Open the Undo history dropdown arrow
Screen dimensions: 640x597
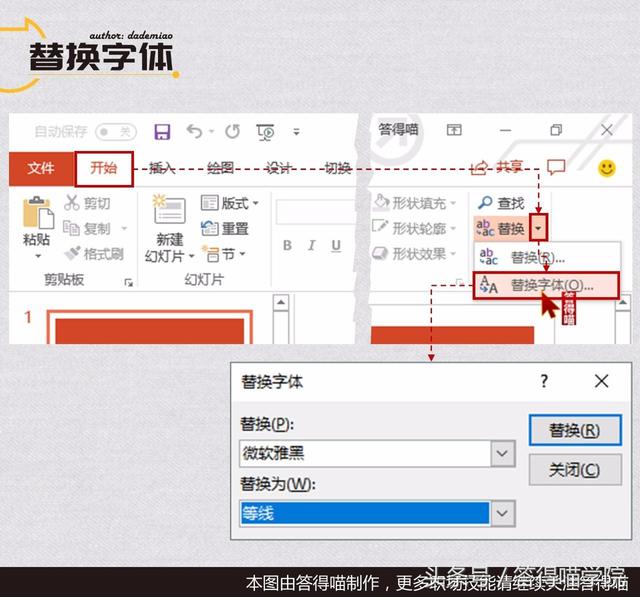(211, 132)
